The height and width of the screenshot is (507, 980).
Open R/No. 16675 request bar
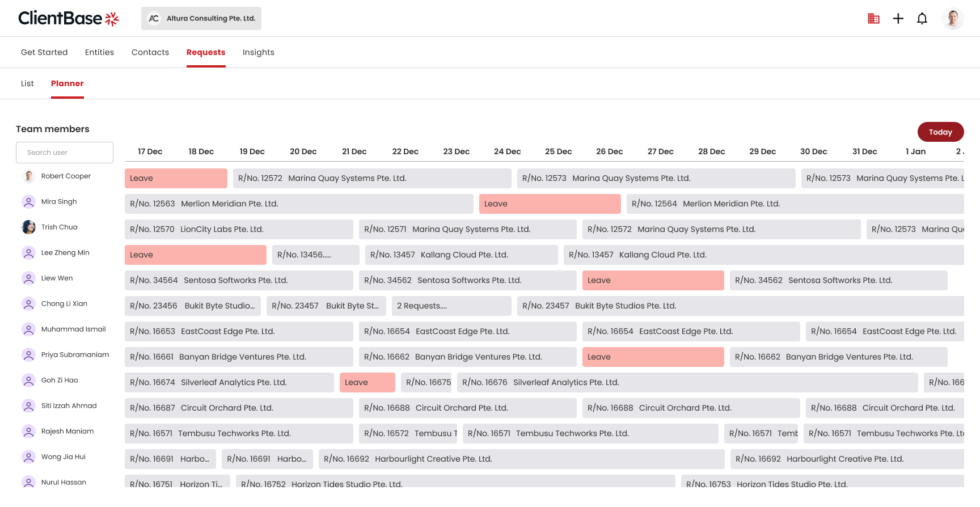click(426, 382)
